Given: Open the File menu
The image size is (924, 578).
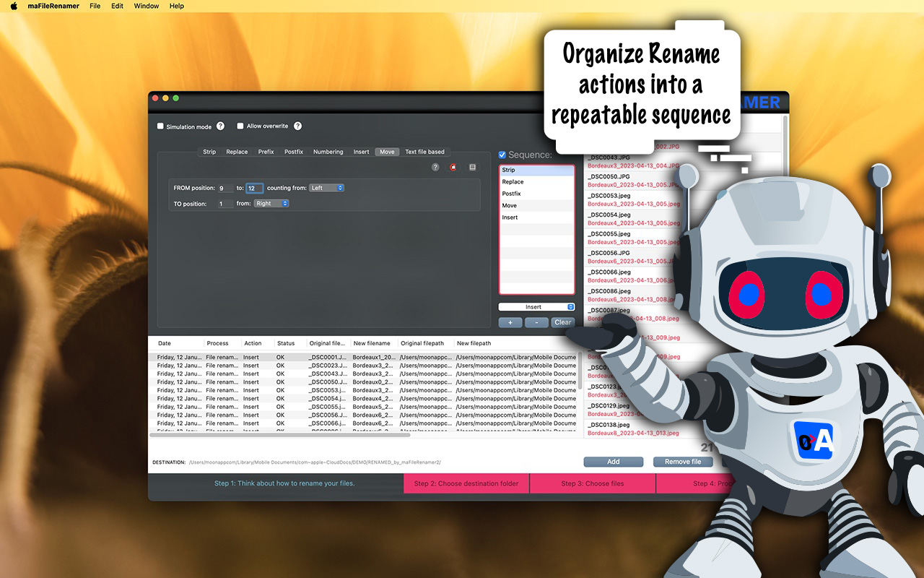Looking at the screenshot, I should [x=95, y=6].
